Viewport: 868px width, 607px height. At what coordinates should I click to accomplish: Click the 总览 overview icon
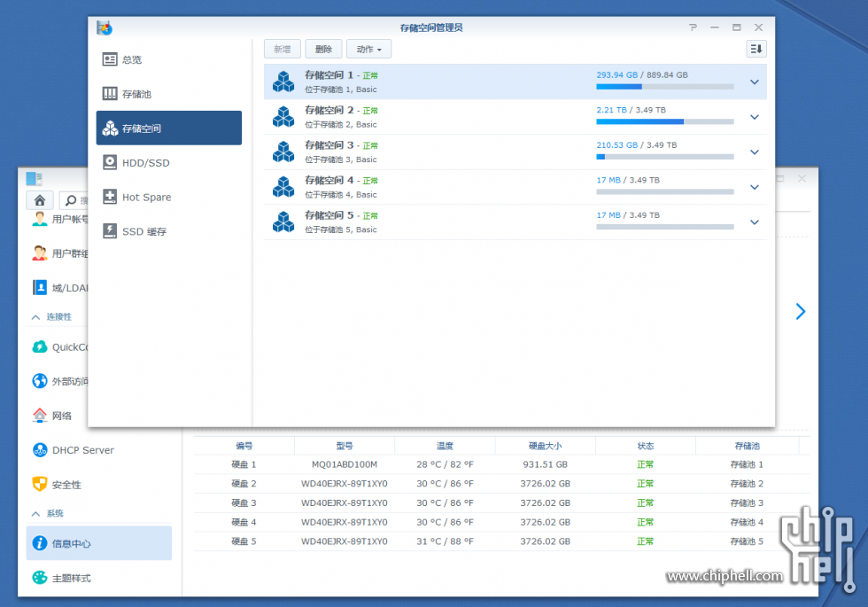coord(110,59)
